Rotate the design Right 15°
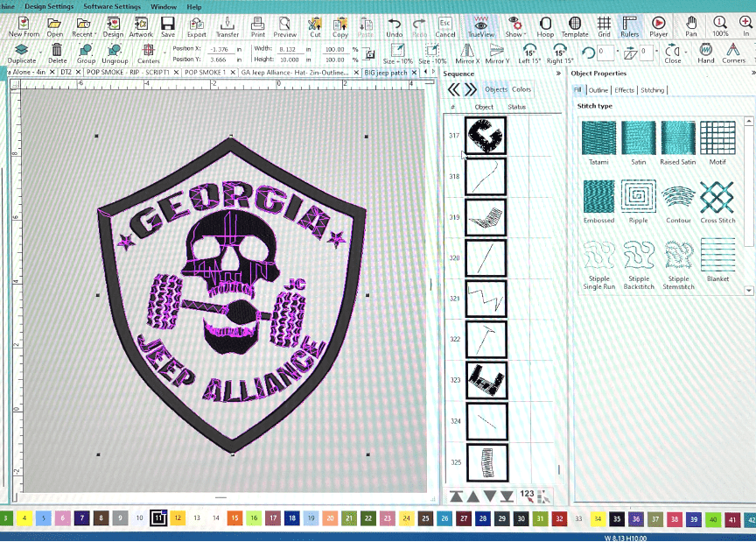Screen dimensions: 756x549 coord(560,53)
